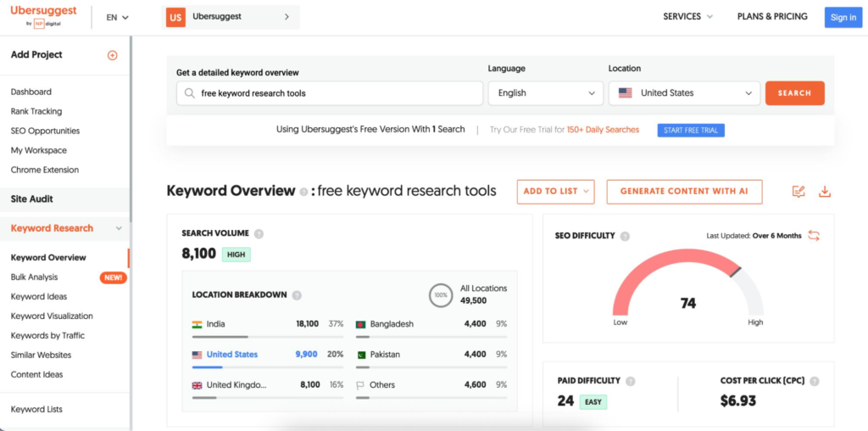
Task: Click the edit note icon beside download
Action: pos(798,192)
